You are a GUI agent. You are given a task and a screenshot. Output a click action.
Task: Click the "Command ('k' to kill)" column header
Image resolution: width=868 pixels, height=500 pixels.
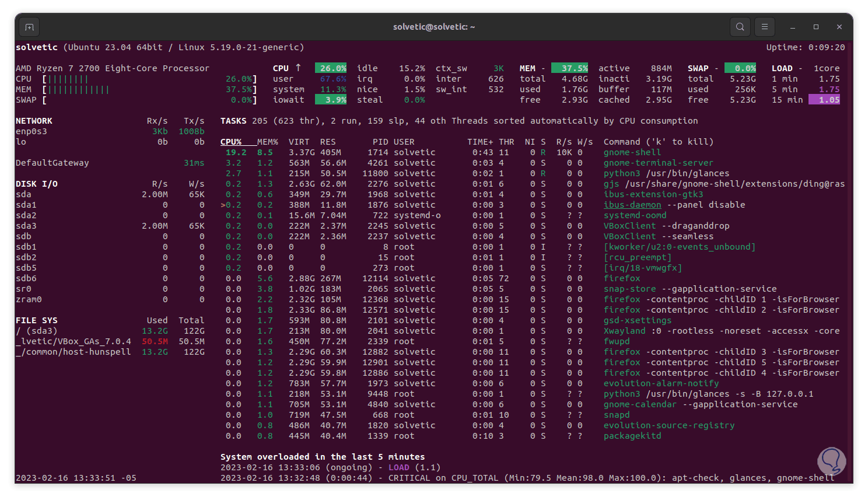click(x=659, y=142)
